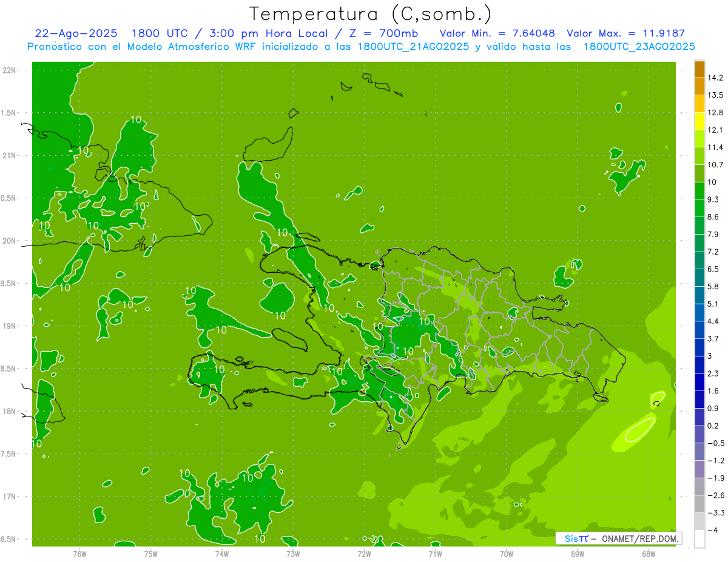Image resolution: width=728 pixels, height=562 pixels.
Task: Click the legend value "14.2"
Action: 715,78
